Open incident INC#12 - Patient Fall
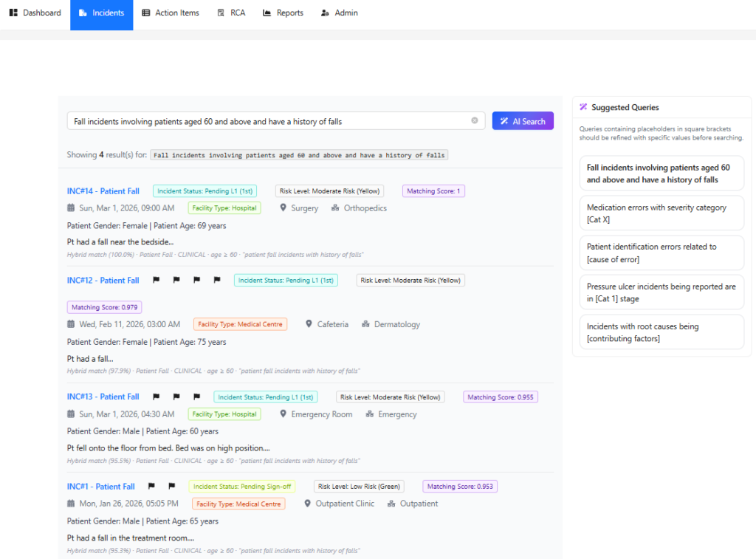The image size is (756, 559). 103,280
